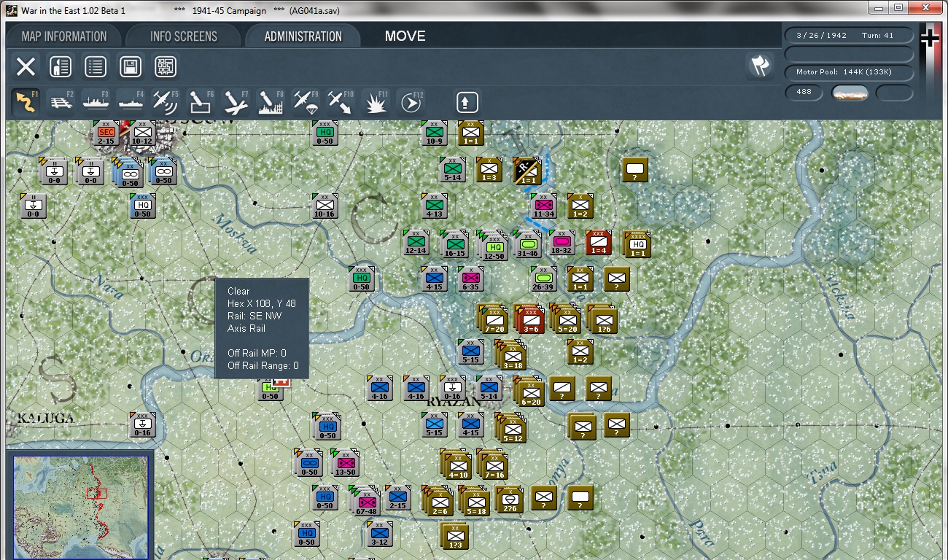
Task: Select the pink 18-32 unit counter
Action: pyautogui.click(x=562, y=243)
